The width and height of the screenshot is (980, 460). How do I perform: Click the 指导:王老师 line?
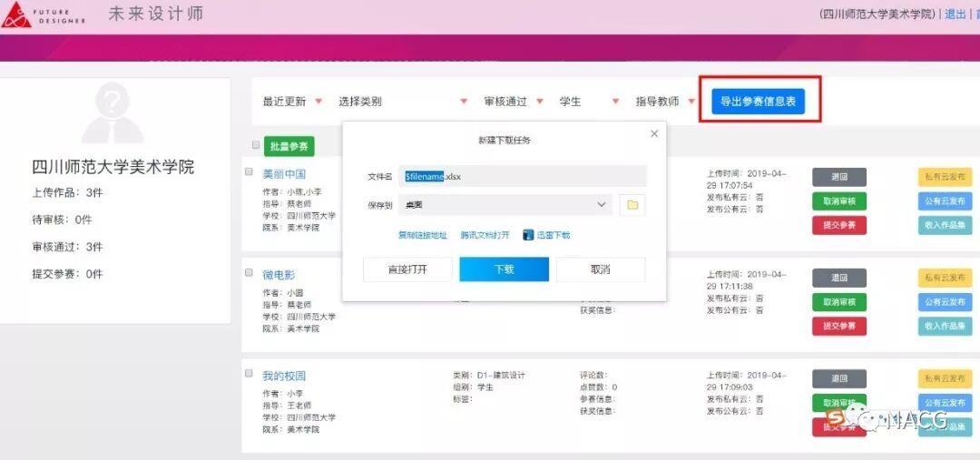coord(287,406)
